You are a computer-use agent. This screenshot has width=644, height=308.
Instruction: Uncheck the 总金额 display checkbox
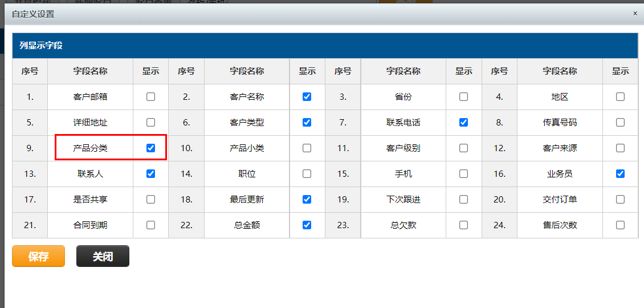pos(307,225)
